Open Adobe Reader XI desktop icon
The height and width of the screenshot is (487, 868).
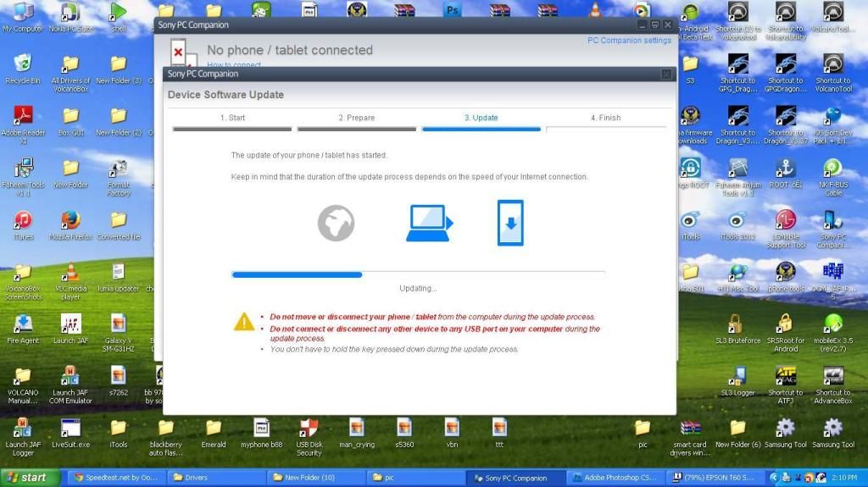23,125
